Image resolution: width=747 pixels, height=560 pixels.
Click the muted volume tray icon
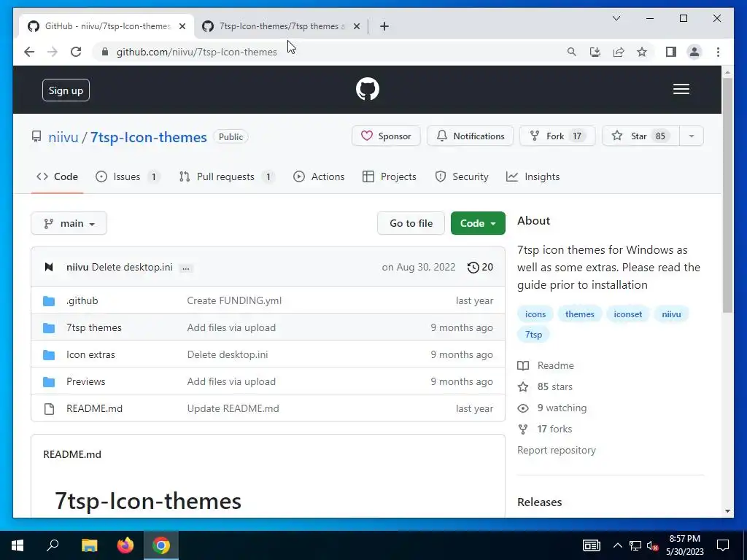(x=653, y=545)
